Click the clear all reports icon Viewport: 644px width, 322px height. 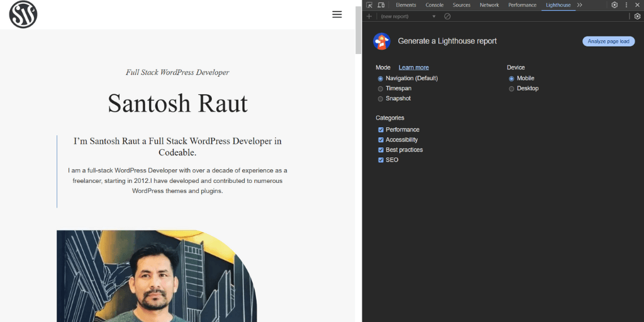click(x=447, y=16)
